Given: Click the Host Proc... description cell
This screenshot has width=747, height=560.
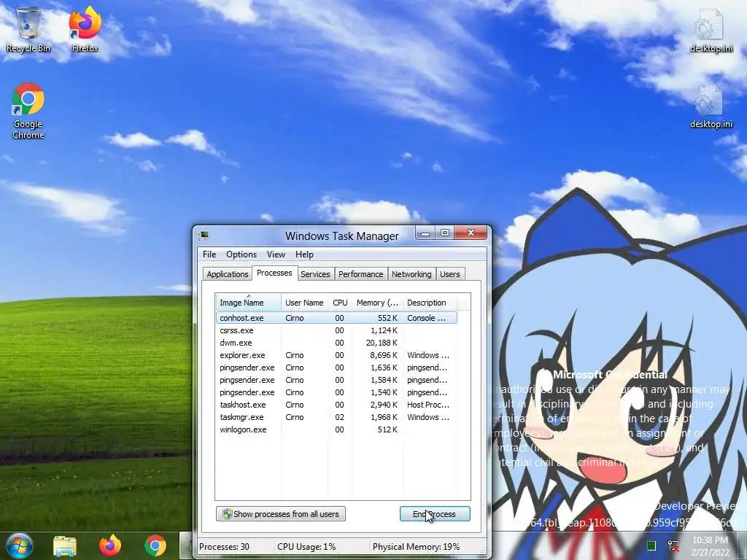Looking at the screenshot, I should (x=427, y=404).
